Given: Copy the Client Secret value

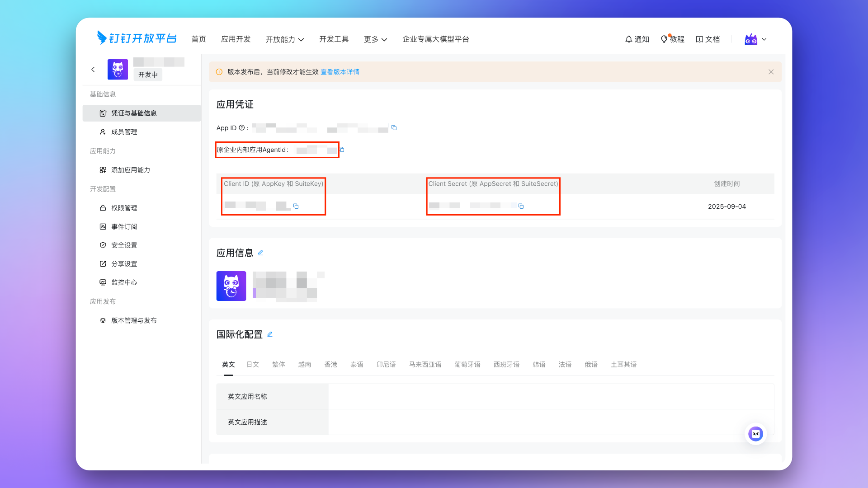Looking at the screenshot, I should 521,206.
